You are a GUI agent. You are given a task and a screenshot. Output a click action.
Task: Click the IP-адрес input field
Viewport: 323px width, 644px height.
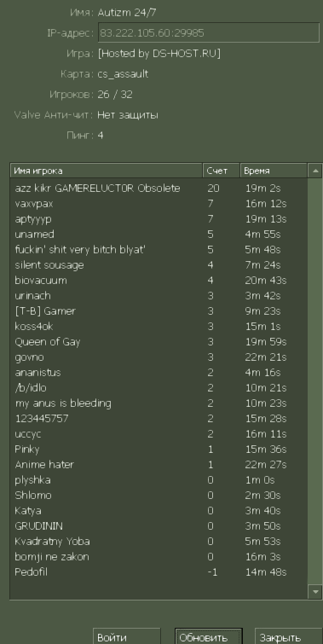tap(209, 33)
